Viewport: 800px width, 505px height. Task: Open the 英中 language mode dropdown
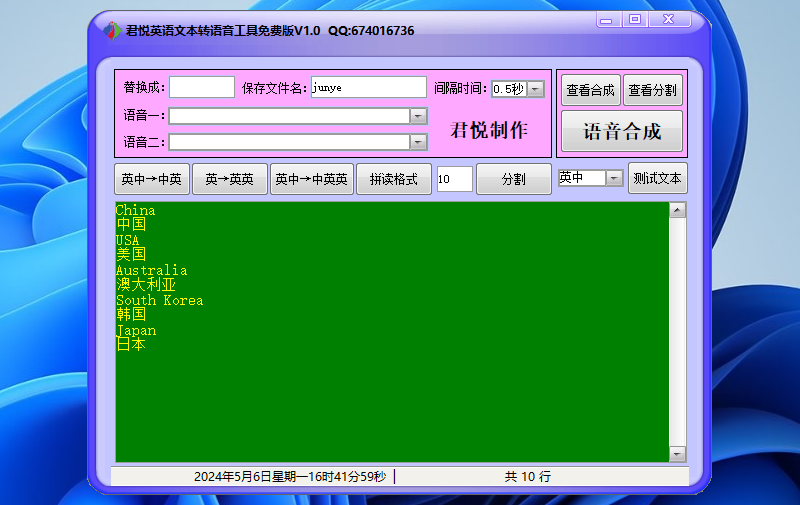click(x=614, y=178)
